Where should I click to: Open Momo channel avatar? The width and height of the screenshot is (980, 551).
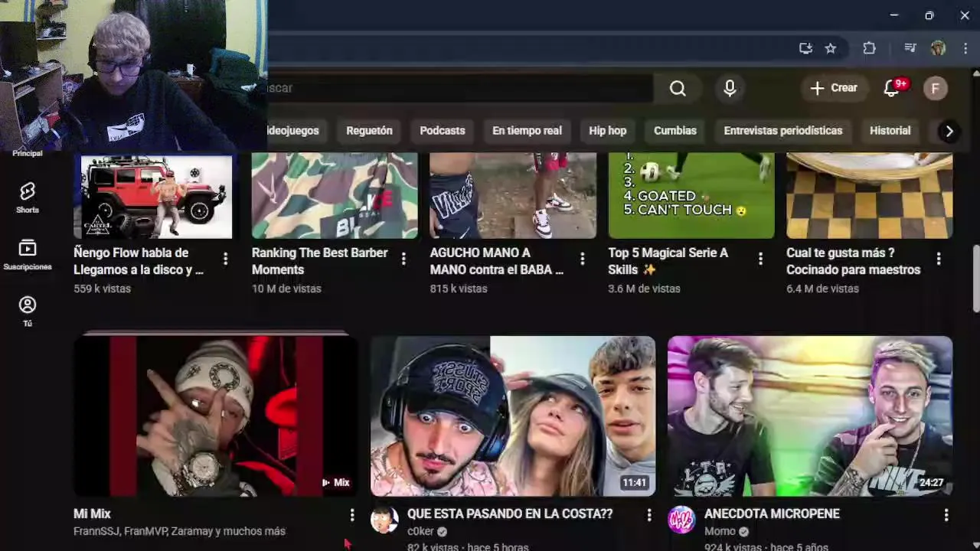681,520
